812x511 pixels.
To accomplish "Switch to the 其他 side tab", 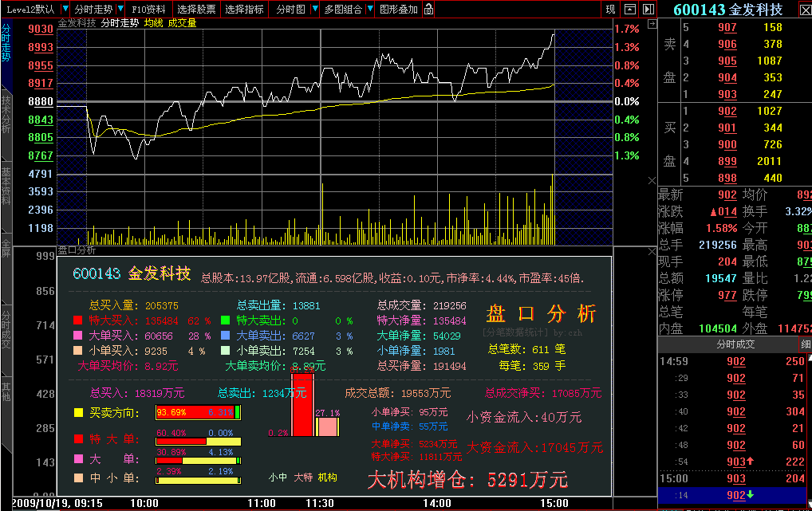I will tap(6, 392).
